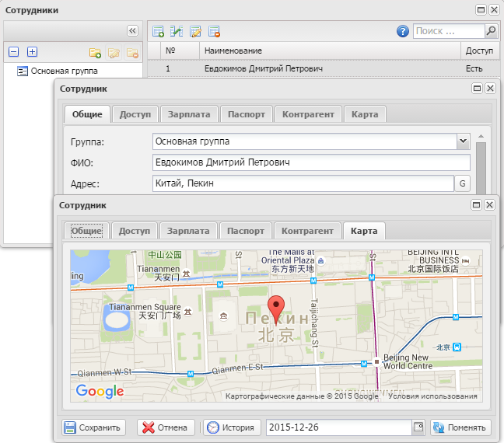504x443 pixels.
Task: Click the Группа combo field Основная группа
Action: click(304, 141)
